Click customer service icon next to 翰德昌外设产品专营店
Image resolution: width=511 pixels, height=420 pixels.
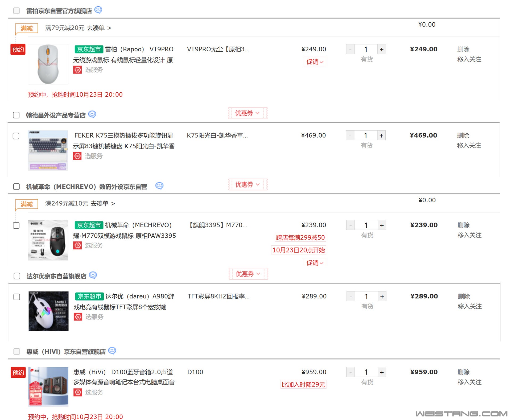click(x=92, y=114)
